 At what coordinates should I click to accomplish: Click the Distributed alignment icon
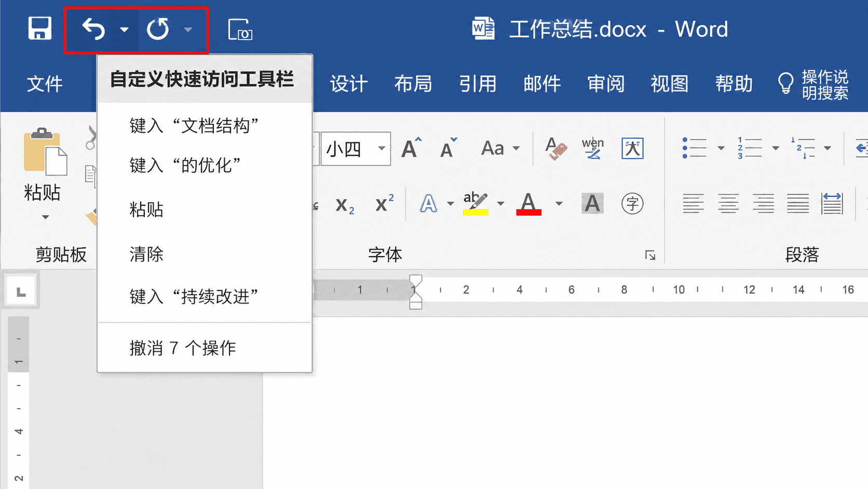pos(832,204)
